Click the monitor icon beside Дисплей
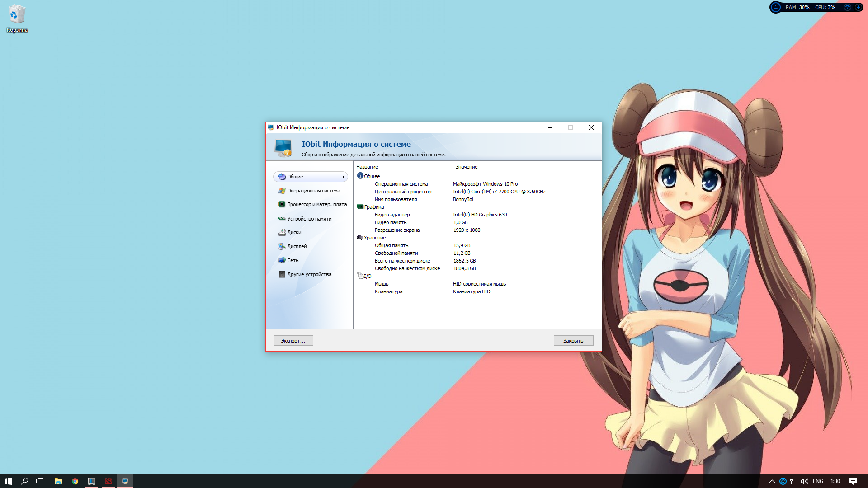868x488 pixels. (282, 246)
